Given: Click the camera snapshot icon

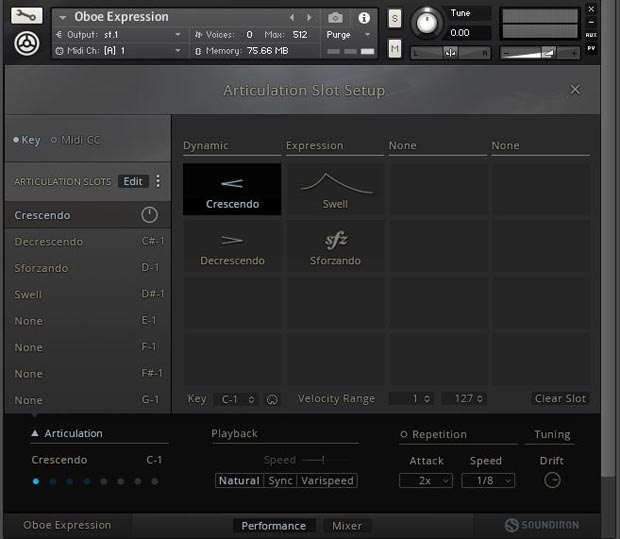Looking at the screenshot, I should click(335, 17).
